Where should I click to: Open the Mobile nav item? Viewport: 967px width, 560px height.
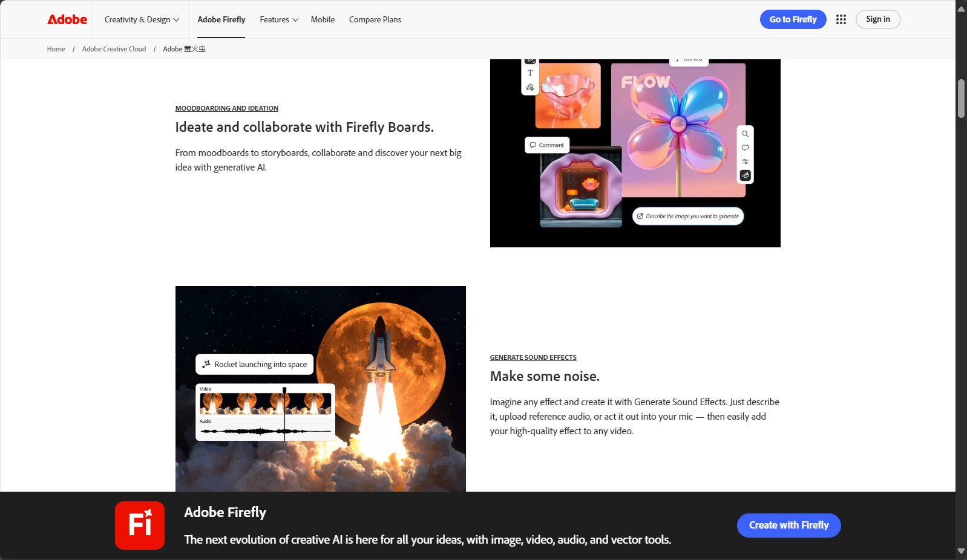tap(323, 19)
